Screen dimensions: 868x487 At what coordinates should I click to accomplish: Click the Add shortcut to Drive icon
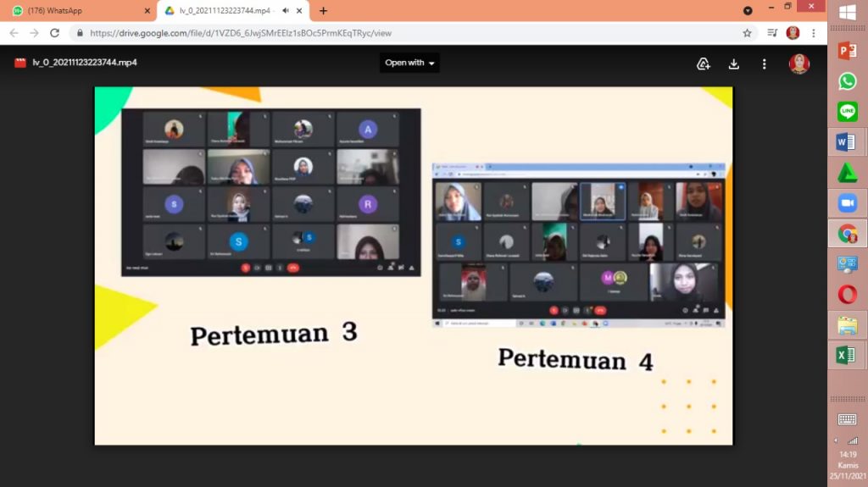(703, 64)
